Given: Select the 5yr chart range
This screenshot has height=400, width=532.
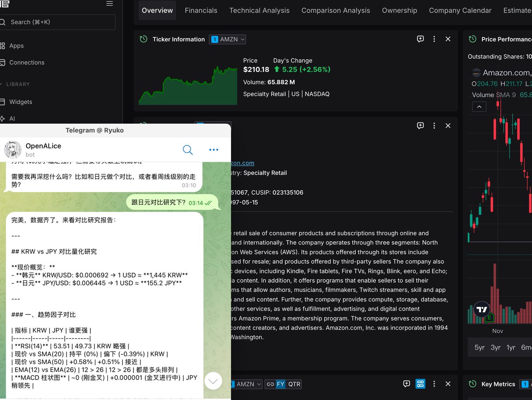Looking at the screenshot, I should [480, 347].
